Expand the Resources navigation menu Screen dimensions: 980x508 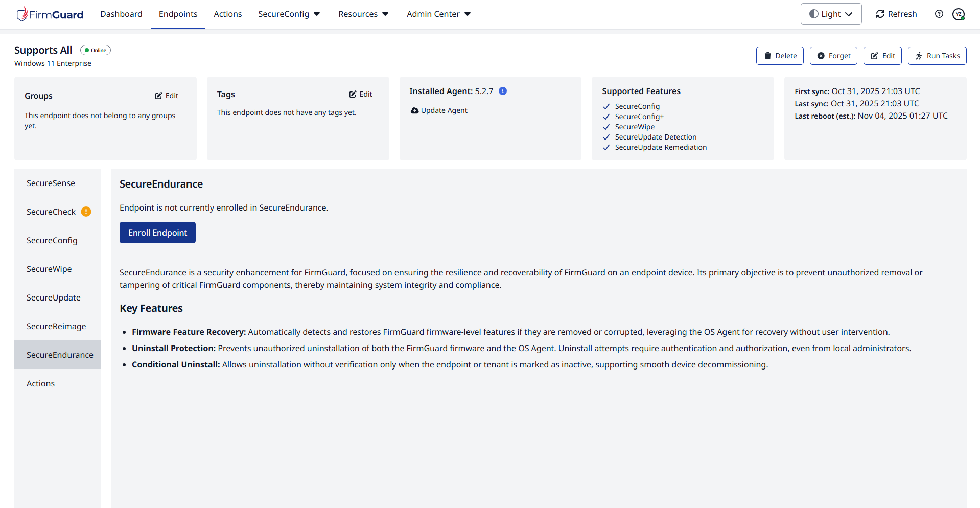coord(363,14)
